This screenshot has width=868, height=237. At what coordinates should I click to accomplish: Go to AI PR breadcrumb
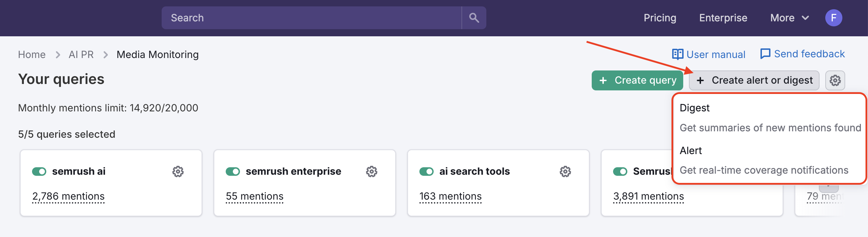(x=81, y=54)
